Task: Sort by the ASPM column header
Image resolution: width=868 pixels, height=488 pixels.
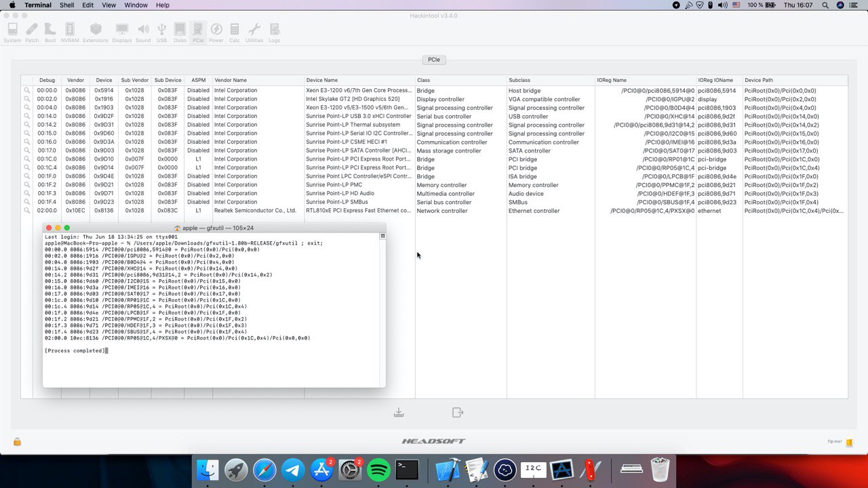Action: tap(198, 80)
